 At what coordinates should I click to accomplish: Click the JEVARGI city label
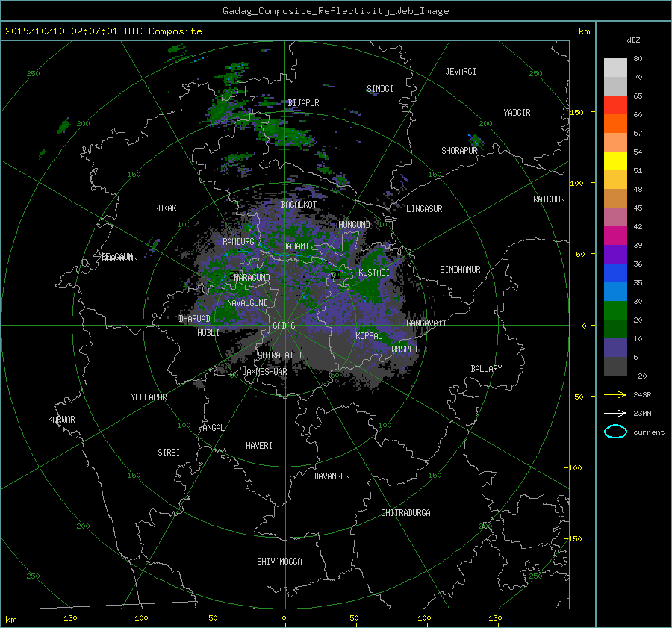click(461, 72)
